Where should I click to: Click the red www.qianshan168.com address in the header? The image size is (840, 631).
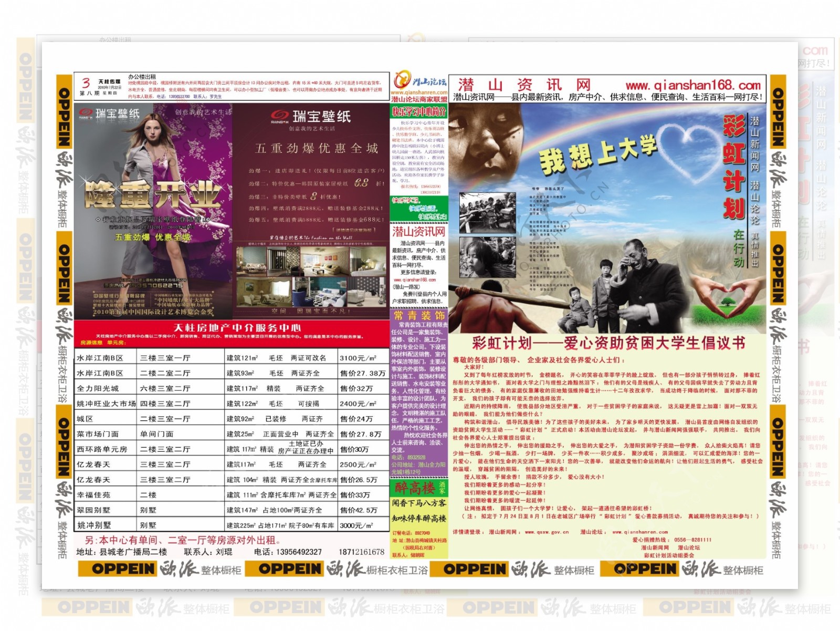[692, 85]
